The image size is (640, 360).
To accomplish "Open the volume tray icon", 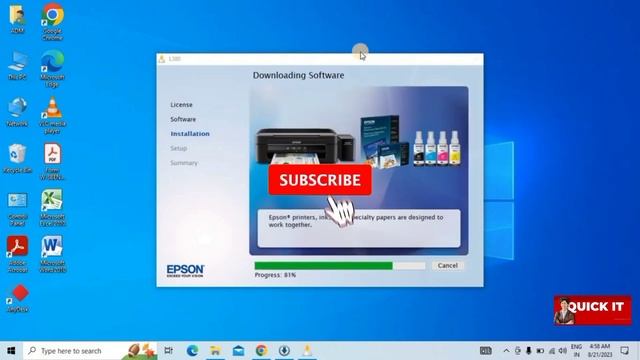I will coord(563,351).
